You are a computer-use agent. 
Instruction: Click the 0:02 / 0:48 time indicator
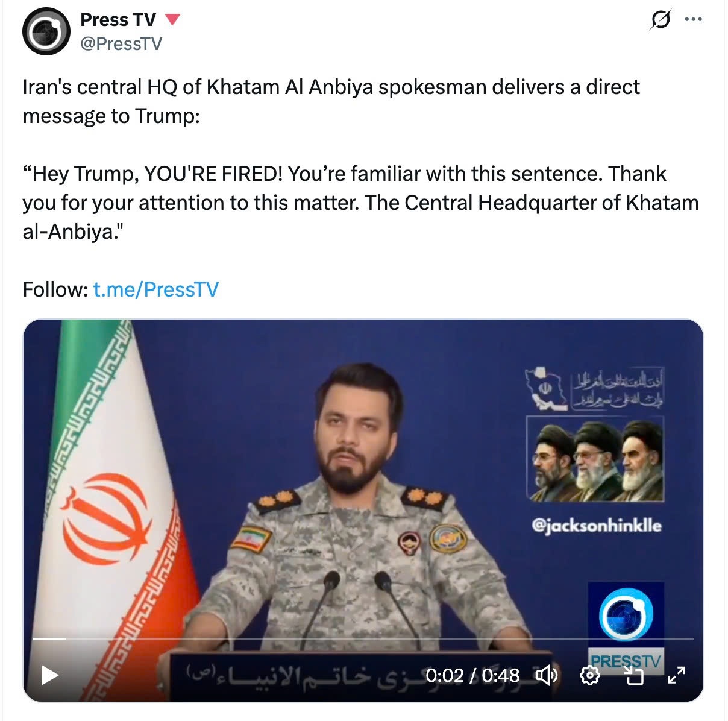coord(472,676)
